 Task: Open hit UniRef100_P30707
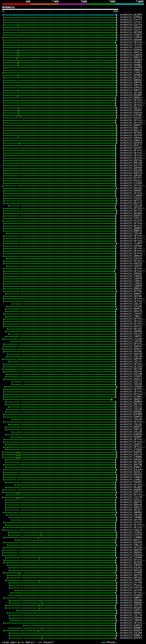131,20
